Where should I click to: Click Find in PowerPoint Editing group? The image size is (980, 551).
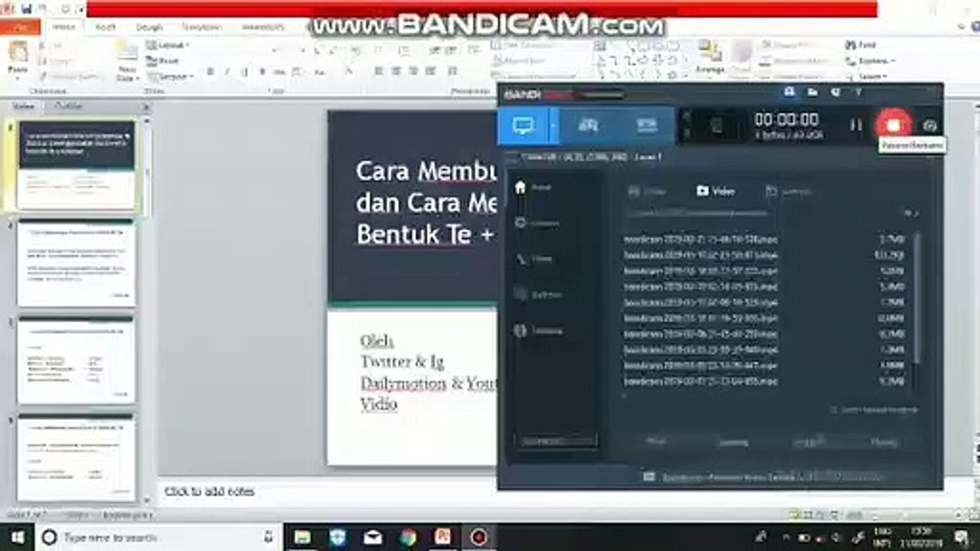861,45
